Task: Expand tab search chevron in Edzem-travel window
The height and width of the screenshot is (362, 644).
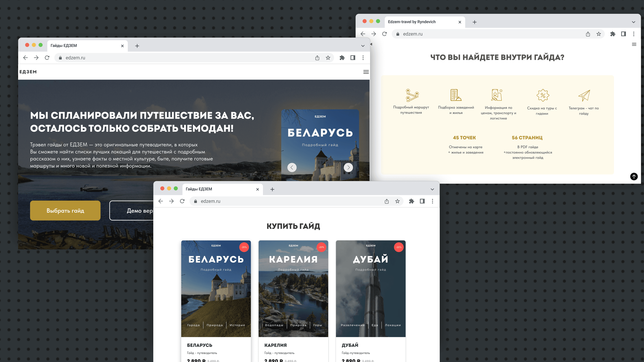Action: [x=633, y=22]
